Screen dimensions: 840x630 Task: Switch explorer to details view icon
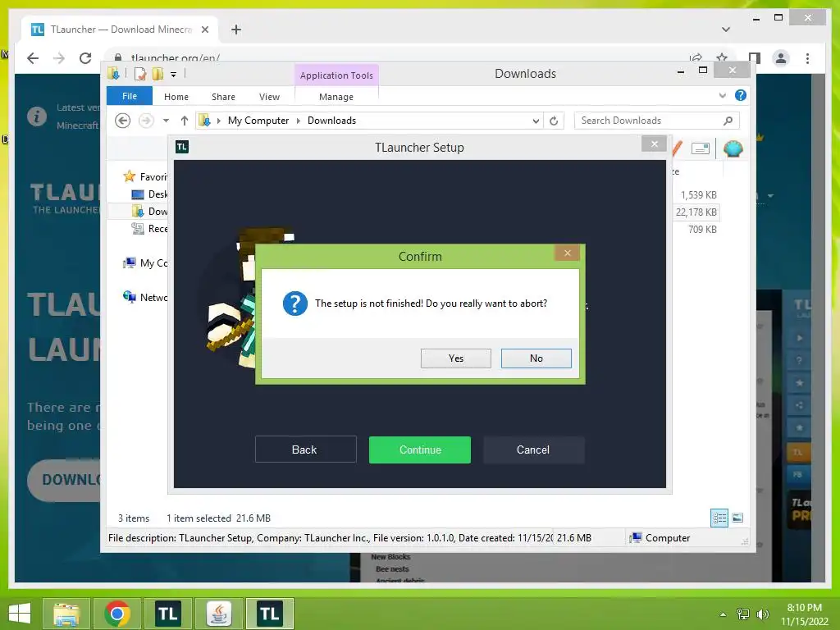(719, 518)
